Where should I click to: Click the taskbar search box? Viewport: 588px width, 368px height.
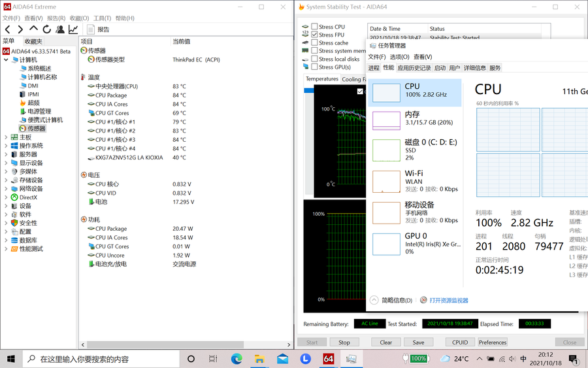click(101, 359)
